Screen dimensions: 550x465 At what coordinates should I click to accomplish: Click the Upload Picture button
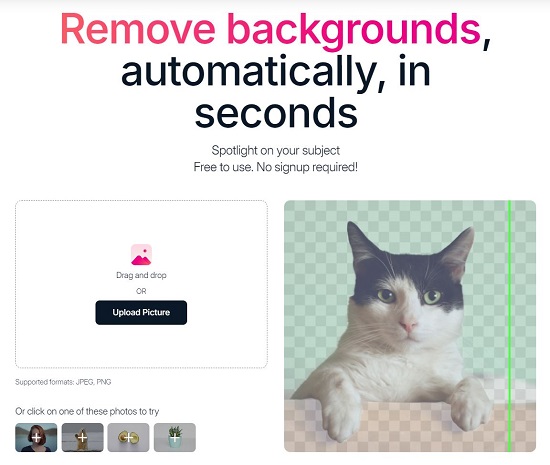click(141, 312)
